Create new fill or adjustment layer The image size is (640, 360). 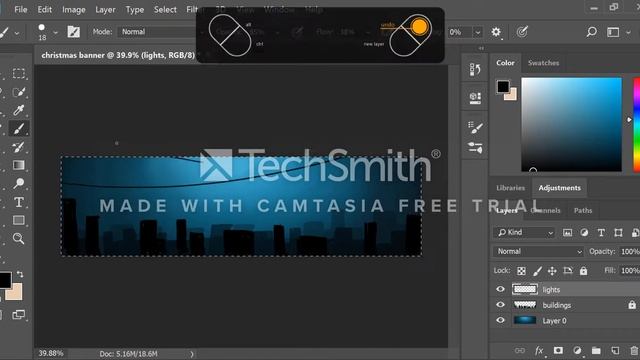[577, 351]
